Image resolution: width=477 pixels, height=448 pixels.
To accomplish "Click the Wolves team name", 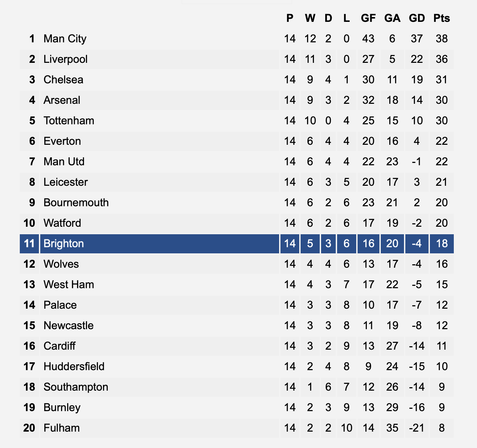I will pos(61,264).
